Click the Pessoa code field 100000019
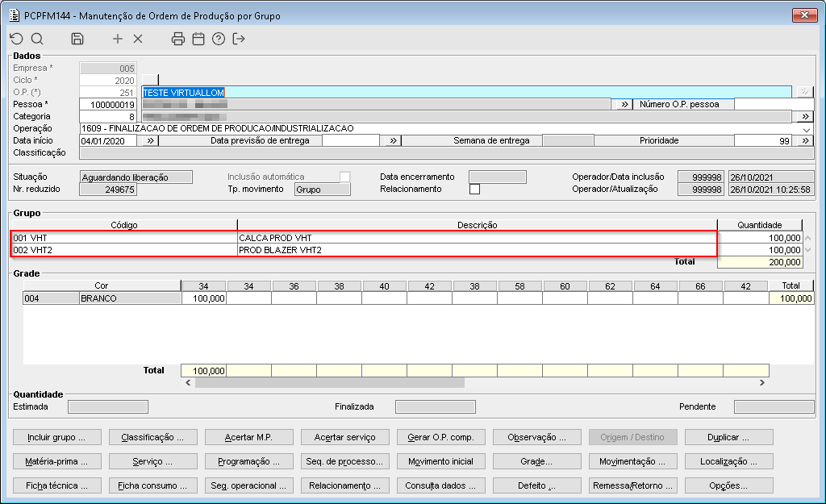Image resolution: width=826 pixels, height=504 pixels. pyautogui.click(x=108, y=105)
